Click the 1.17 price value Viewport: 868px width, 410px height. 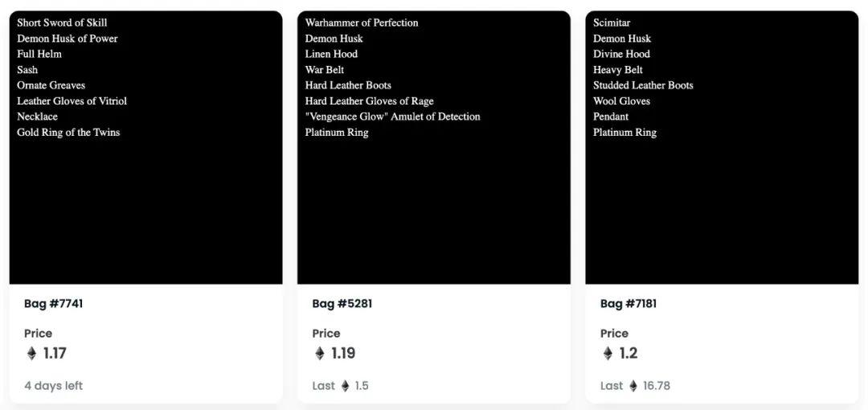pyautogui.click(x=55, y=354)
